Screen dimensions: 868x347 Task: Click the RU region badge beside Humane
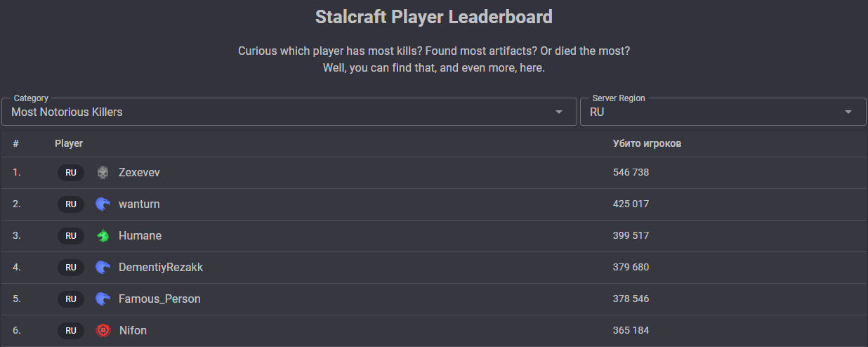coord(71,236)
